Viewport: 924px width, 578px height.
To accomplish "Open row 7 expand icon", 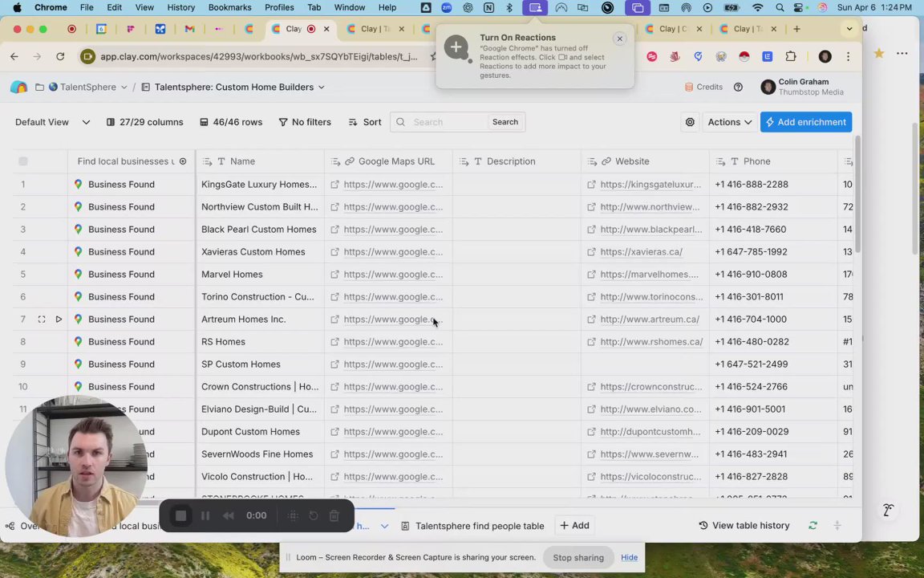I will (x=41, y=319).
